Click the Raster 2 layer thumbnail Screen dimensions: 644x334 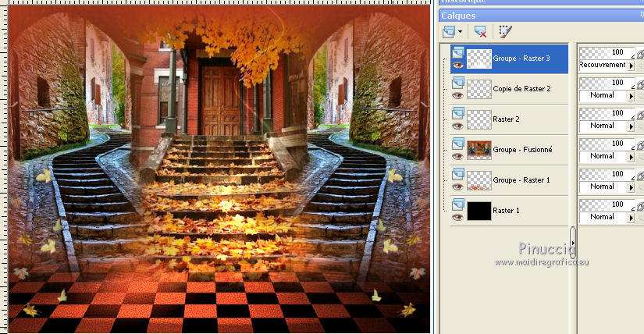(x=479, y=119)
